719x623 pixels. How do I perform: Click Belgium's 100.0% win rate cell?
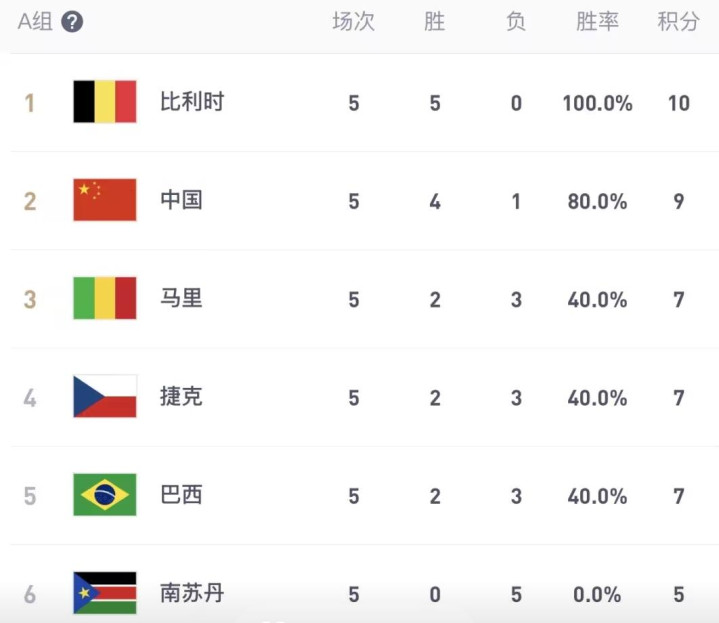click(597, 102)
